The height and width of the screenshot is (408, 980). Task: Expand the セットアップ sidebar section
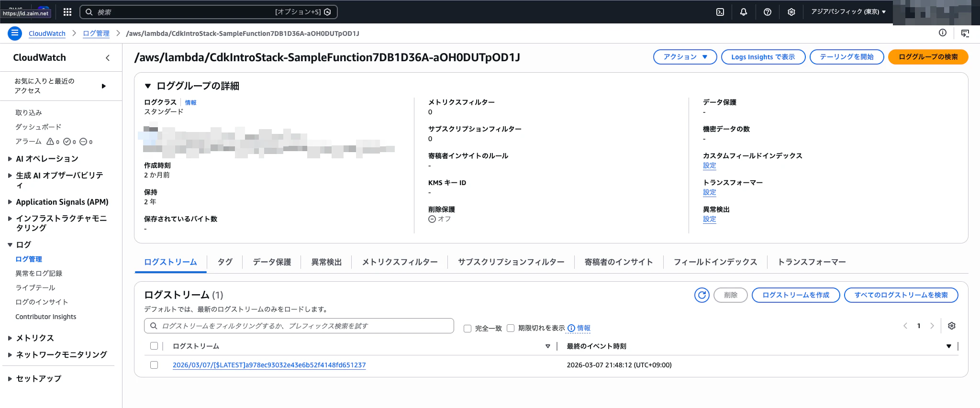coord(10,379)
